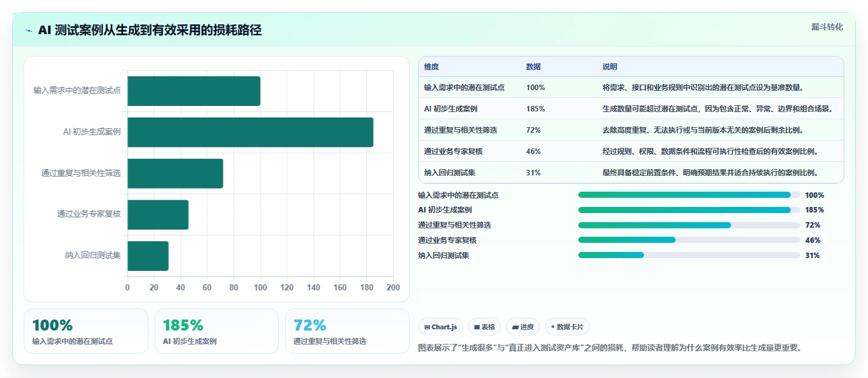Click the x-axis tick label 200

393,288
